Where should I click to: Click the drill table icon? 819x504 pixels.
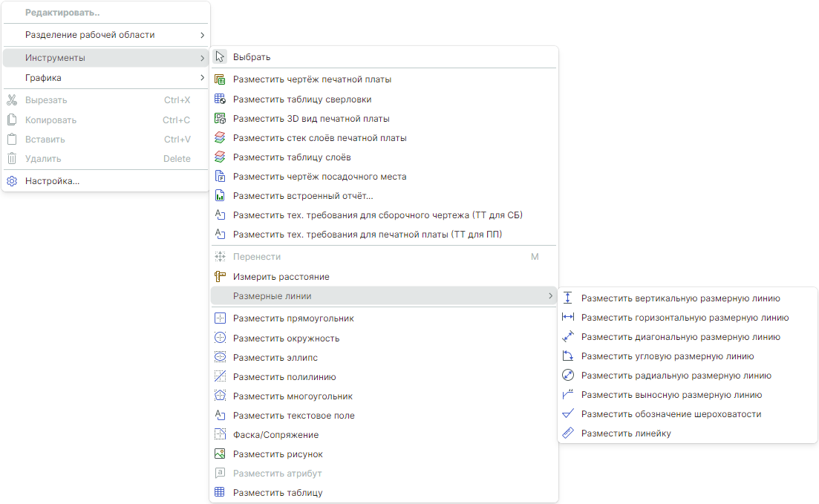click(220, 99)
